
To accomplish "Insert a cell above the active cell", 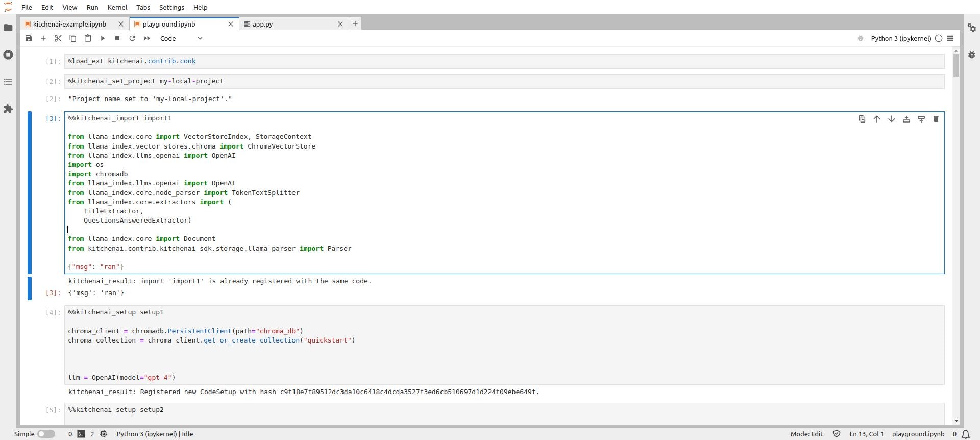I will 906,119.
